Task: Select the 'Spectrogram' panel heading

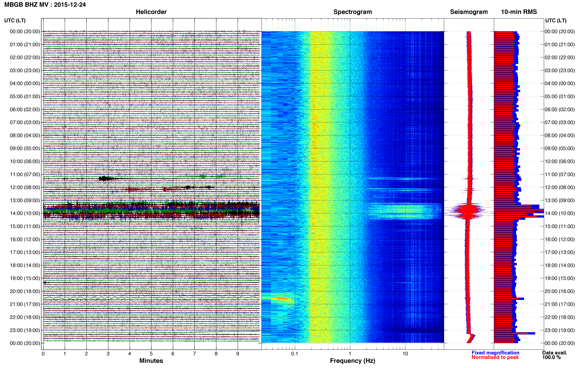Action: click(352, 12)
